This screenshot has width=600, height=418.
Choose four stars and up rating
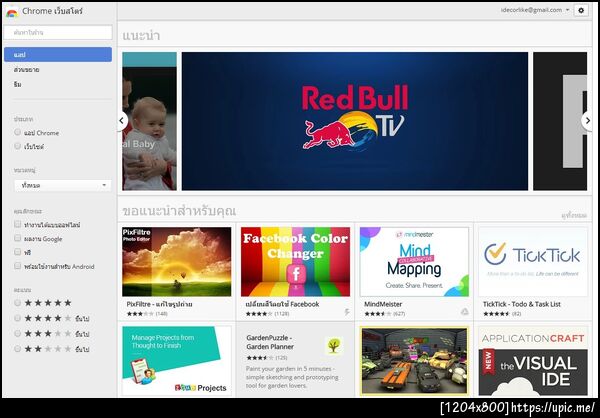pos(17,318)
